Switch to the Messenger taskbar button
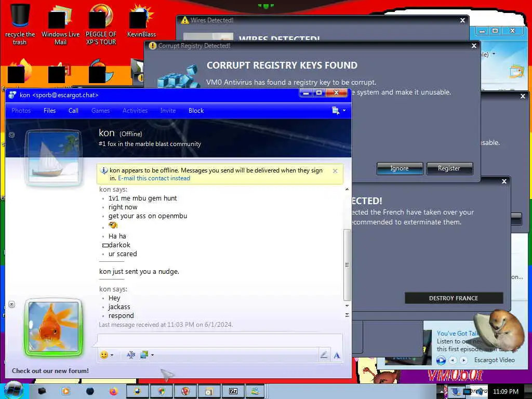This screenshot has height=399, width=532. tap(256, 392)
